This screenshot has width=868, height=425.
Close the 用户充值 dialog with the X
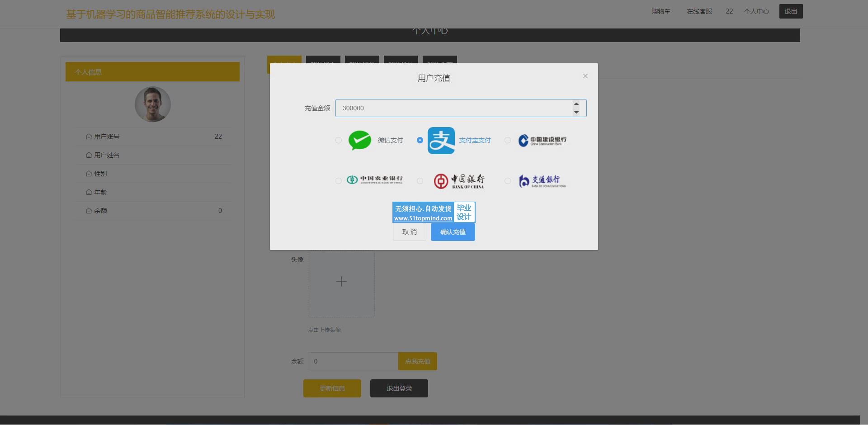point(585,76)
